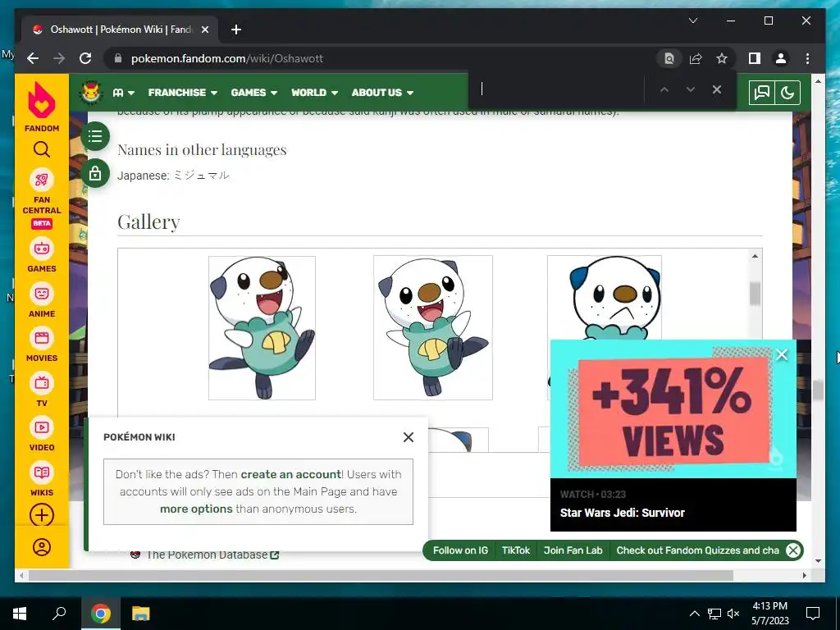Expand the GAMES navigation menu
Screen dimensions: 840x630
coord(254,93)
